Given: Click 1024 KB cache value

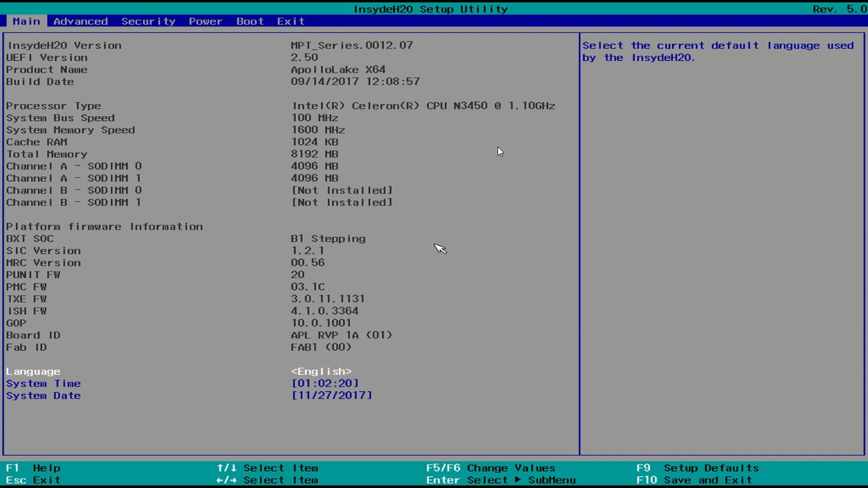Looking at the screenshot, I should 315,142.
